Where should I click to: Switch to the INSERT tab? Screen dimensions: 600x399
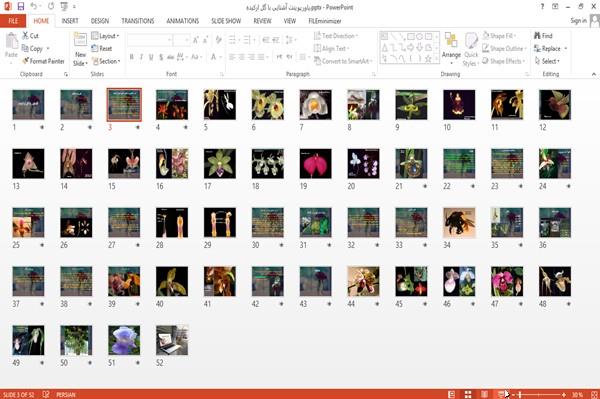click(70, 21)
